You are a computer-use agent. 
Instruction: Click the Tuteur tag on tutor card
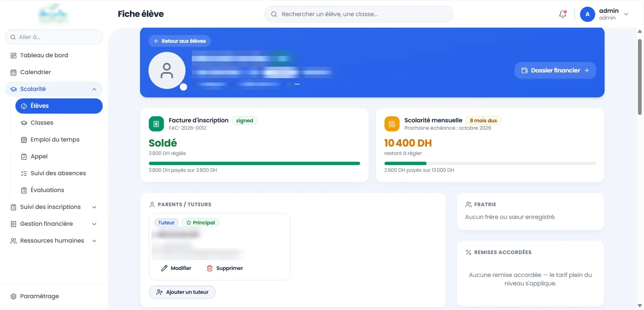pos(166,223)
